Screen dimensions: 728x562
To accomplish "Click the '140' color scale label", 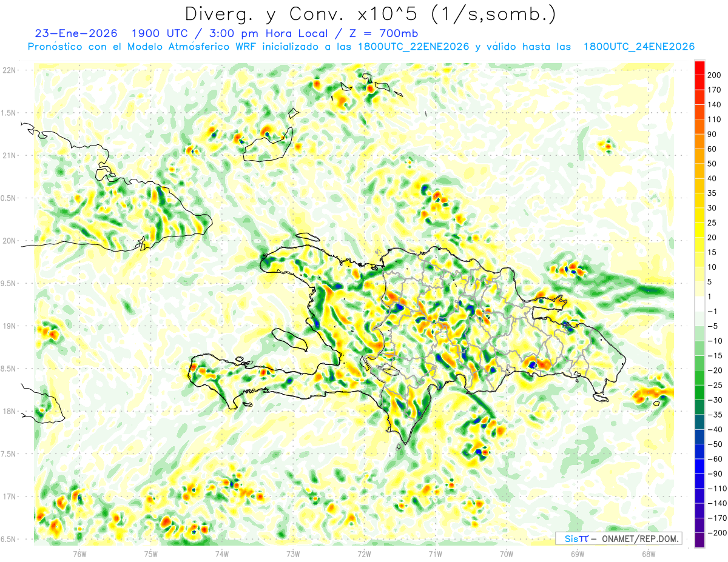I will click(x=715, y=104).
